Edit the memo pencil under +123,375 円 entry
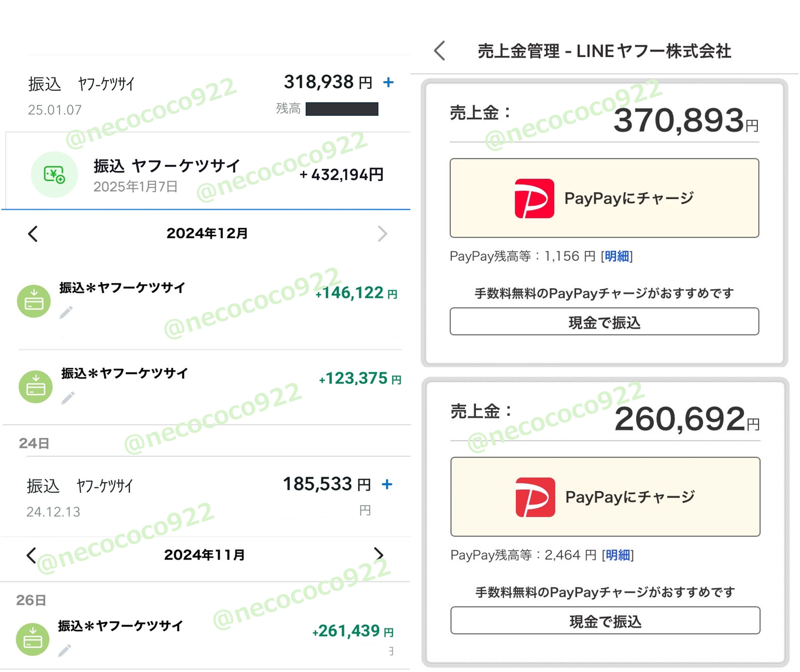This screenshot has width=800, height=672. pyautogui.click(x=68, y=398)
